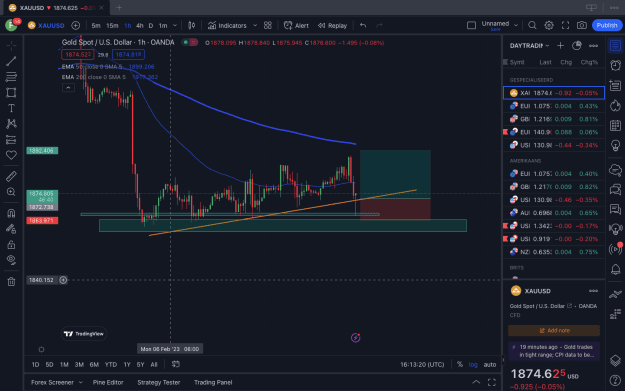Switch to the D daily timeframe
Image resolution: width=625 pixels, height=391 pixels.
151,26
